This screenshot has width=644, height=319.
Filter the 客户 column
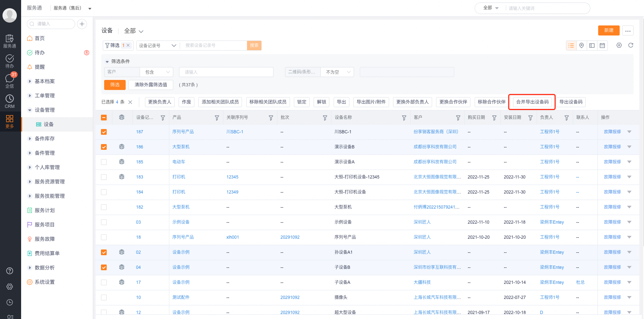click(x=458, y=118)
